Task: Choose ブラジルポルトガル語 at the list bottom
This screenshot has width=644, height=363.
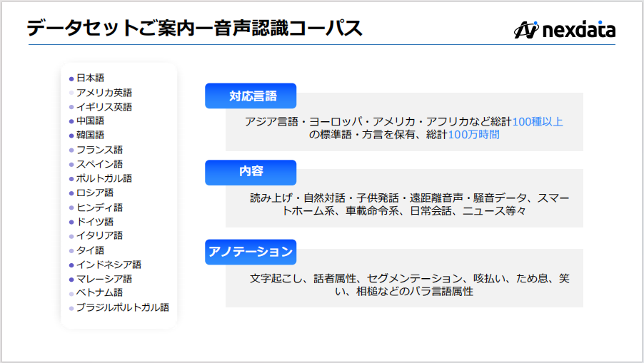Action: (x=123, y=307)
